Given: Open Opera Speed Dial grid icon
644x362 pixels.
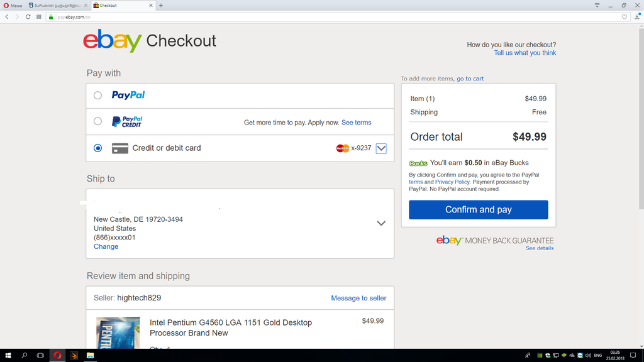Looking at the screenshot, I should click(x=39, y=17).
